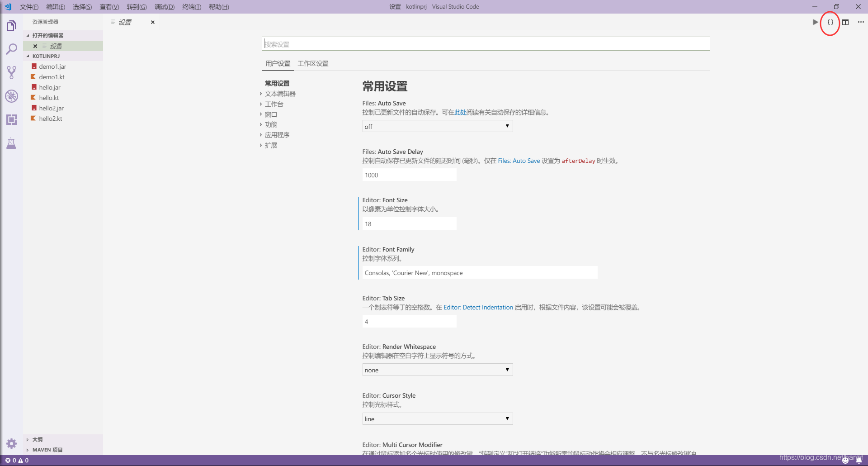Close the 设置 editor tab
This screenshot has width=868, height=466.
pos(153,22)
